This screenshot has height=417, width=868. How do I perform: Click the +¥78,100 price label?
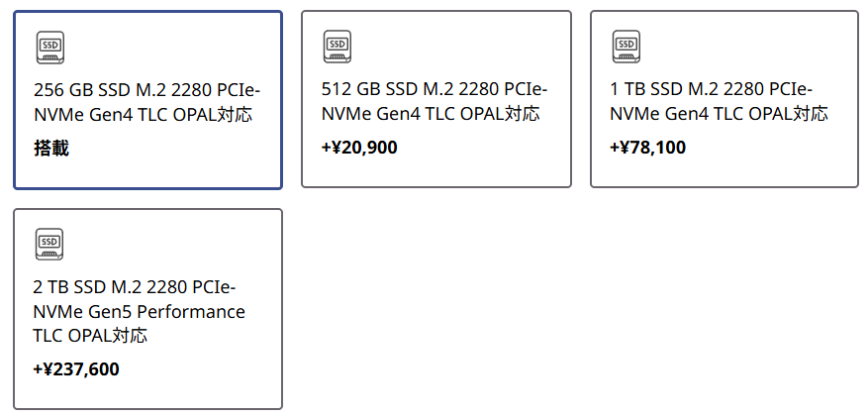pyautogui.click(x=648, y=149)
